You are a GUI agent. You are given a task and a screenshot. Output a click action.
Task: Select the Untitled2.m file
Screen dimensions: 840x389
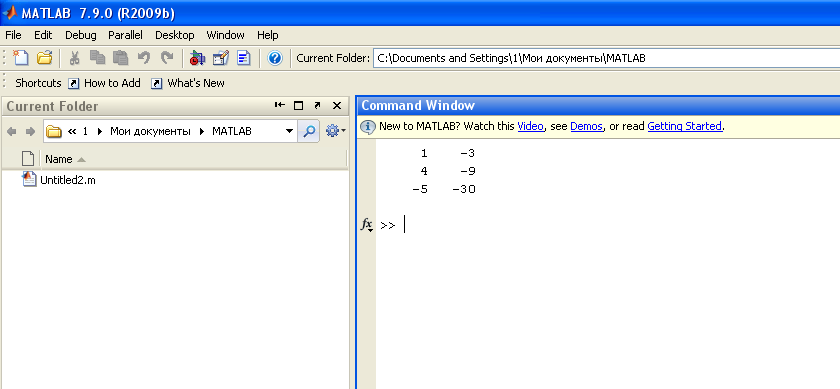click(68, 180)
